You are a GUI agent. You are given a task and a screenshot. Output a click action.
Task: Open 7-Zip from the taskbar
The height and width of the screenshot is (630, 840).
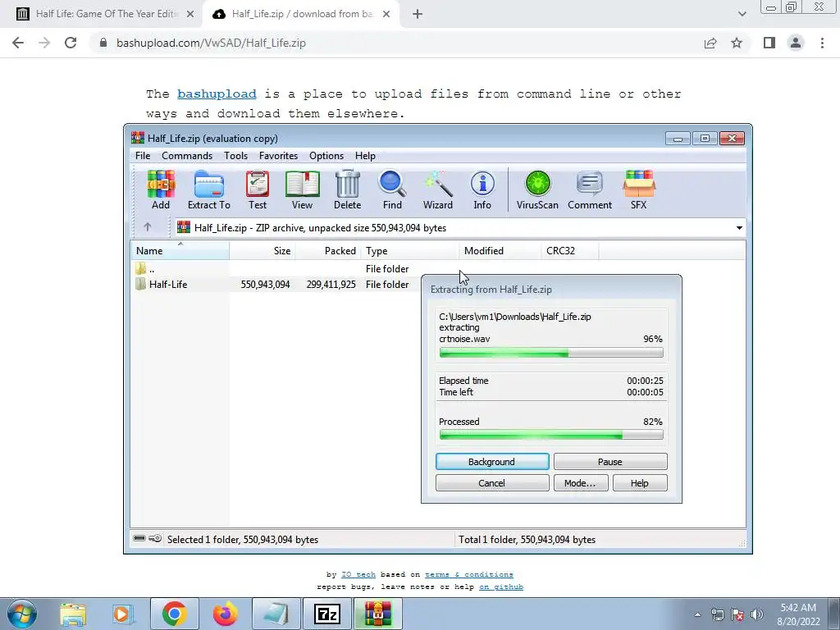327,614
